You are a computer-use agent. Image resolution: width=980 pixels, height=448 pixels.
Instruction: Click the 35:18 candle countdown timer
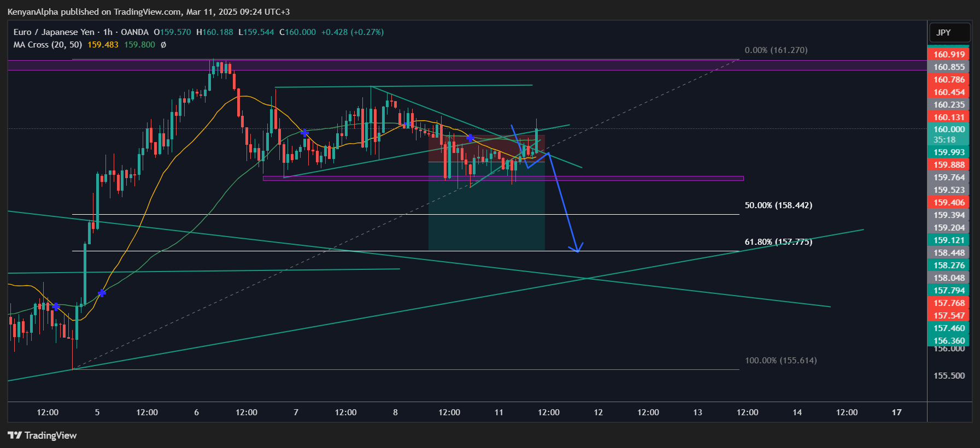click(x=944, y=140)
